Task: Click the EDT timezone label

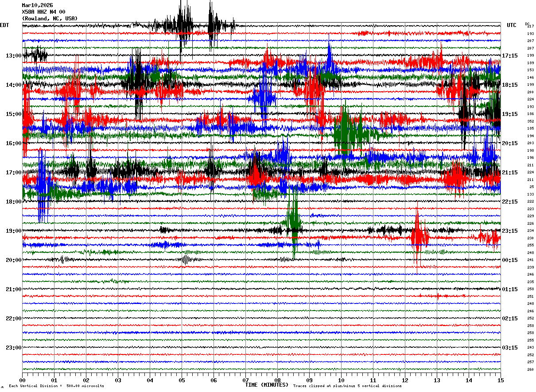Action: pos(4,25)
